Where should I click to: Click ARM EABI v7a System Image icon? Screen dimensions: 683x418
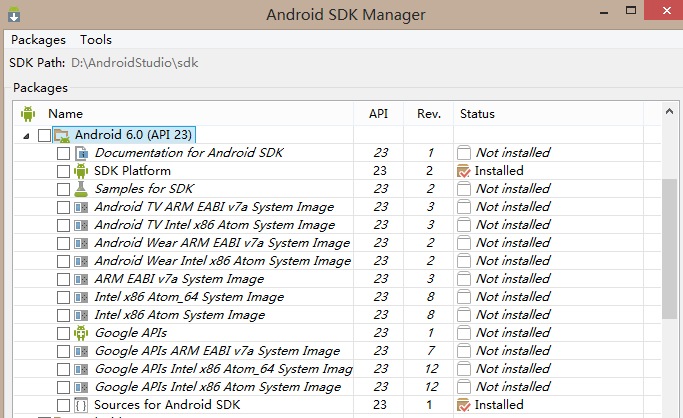click(x=81, y=279)
